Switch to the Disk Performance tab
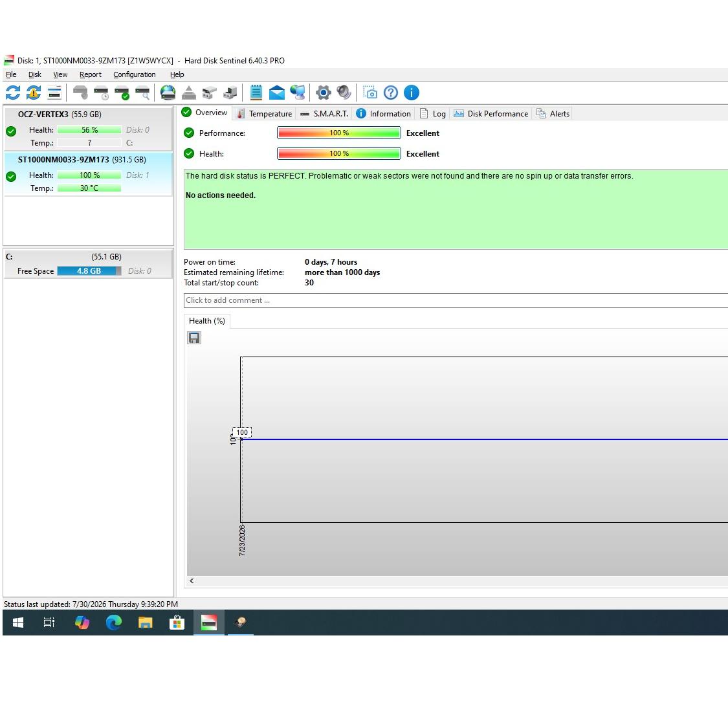728x728 pixels. [x=491, y=114]
